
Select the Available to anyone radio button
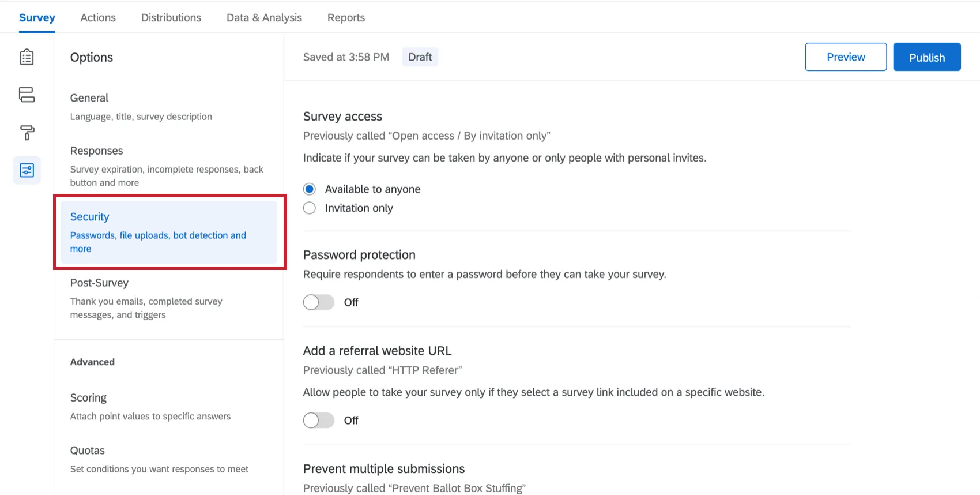[x=310, y=189]
